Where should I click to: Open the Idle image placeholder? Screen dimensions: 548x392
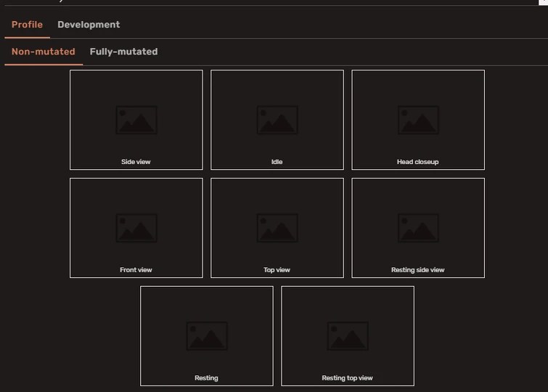point(277,120)
